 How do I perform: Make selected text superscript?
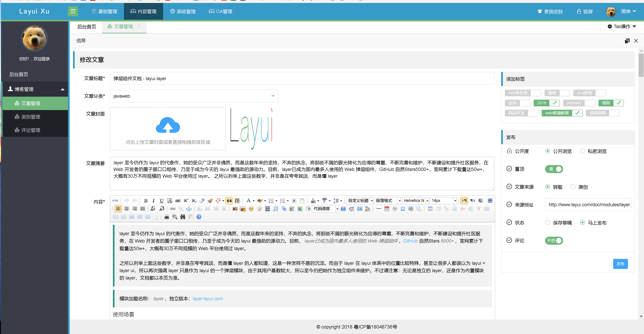point(186,201)
